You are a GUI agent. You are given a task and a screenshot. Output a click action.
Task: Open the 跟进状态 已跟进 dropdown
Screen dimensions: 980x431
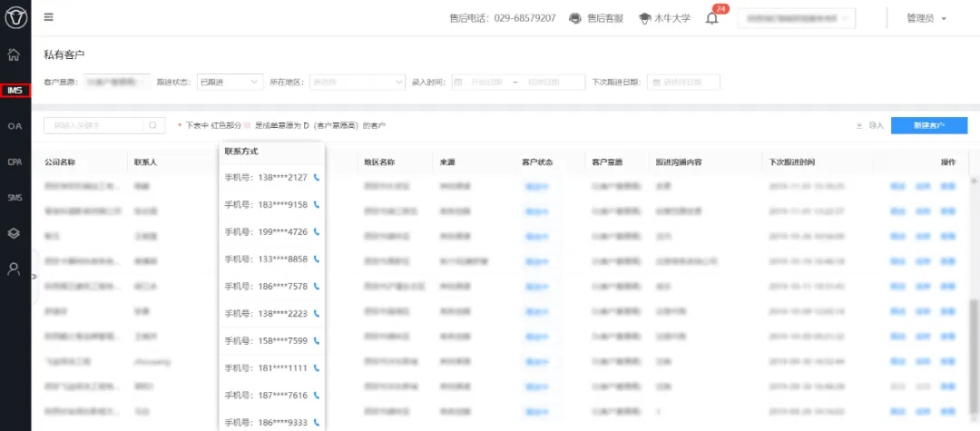[x=230, y=82]
